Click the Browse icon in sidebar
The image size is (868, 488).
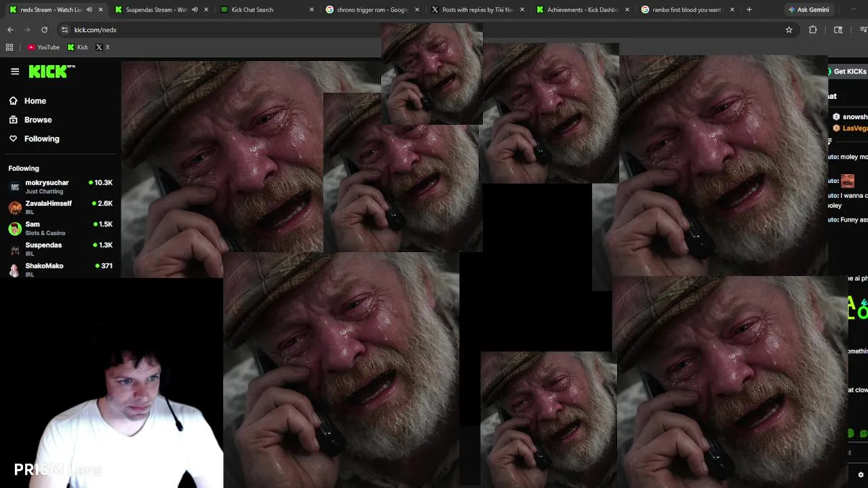[x=13, y=120]
